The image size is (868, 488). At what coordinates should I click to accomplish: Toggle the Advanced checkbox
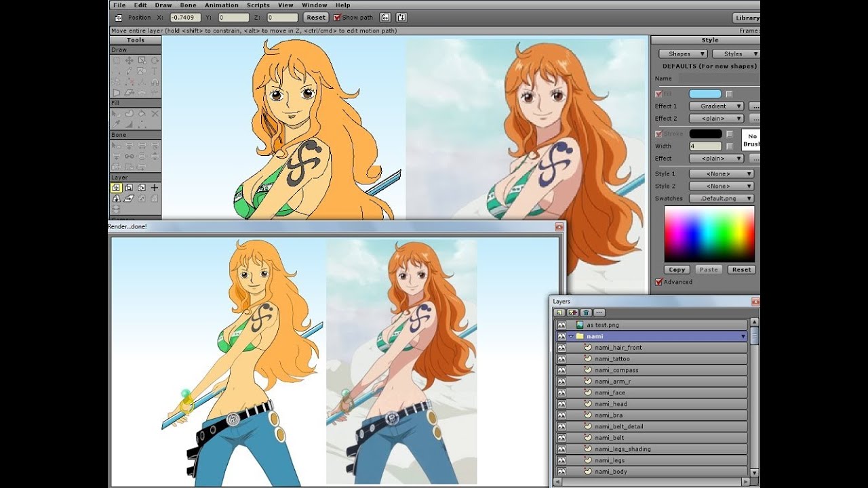pyautogui.click(x=658, y=282)
